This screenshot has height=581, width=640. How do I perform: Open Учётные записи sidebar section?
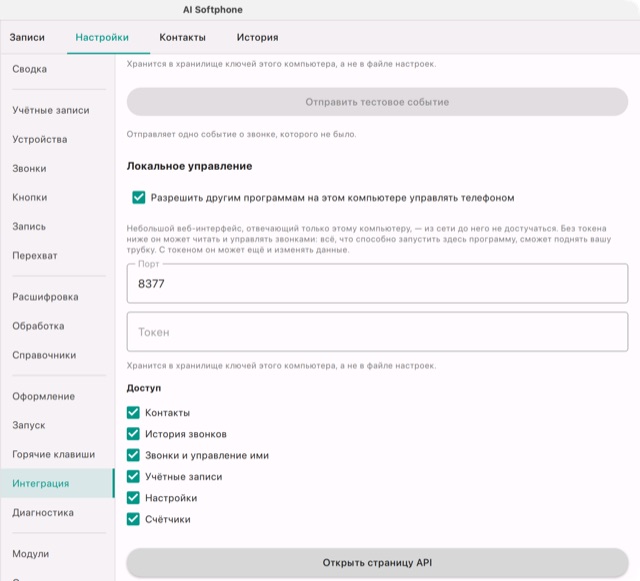[51, 110]
